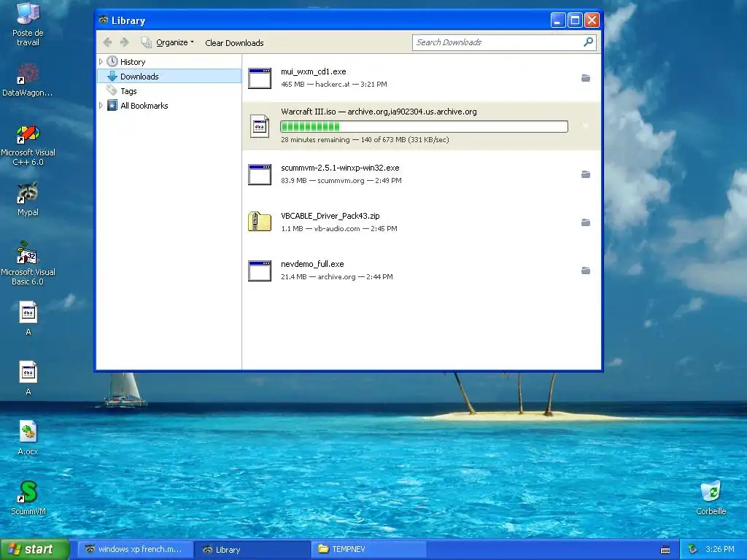Select Microsoft Visual Basic 6.0 shortcut
The image size is (747, 560).
tap(28, 263)
